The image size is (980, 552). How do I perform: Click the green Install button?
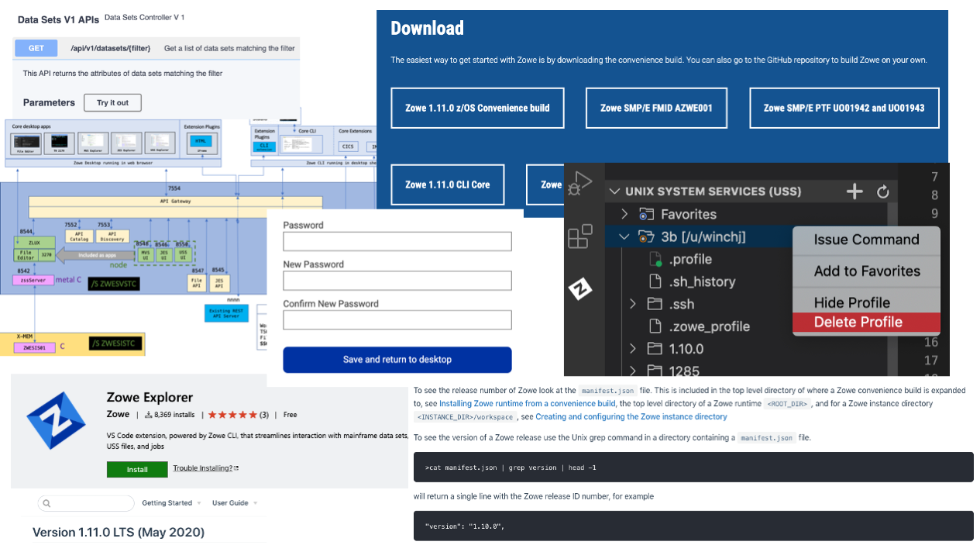137,469
